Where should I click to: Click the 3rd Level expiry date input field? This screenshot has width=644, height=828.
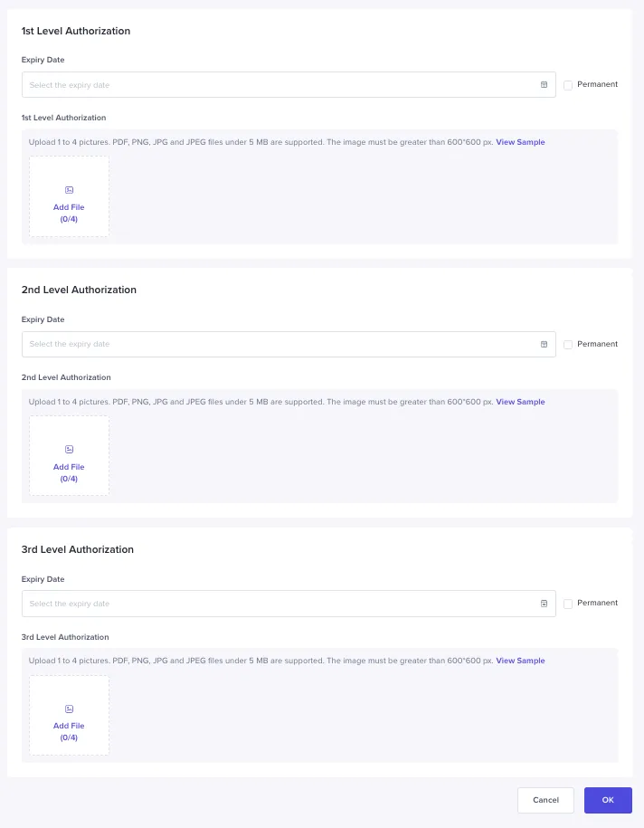coord(271,604)
